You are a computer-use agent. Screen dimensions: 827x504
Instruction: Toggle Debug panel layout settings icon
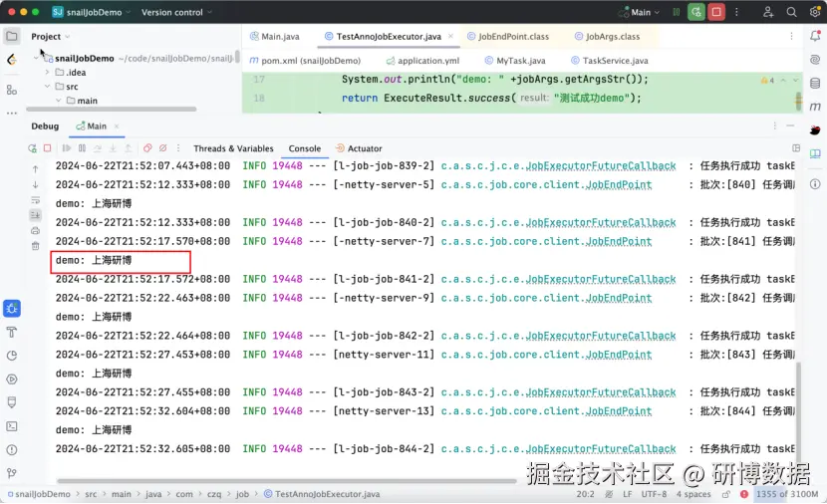tap(796, 148)
